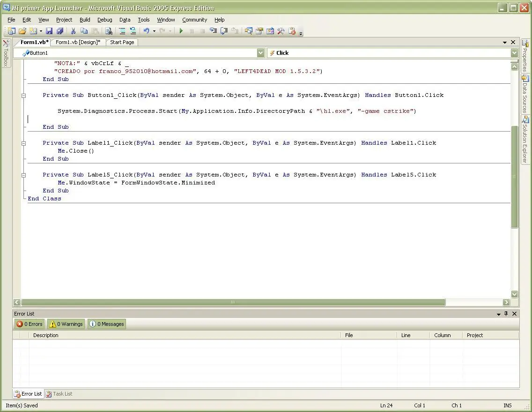Expand the Add New Item dropdown arrow

(41, 31)
